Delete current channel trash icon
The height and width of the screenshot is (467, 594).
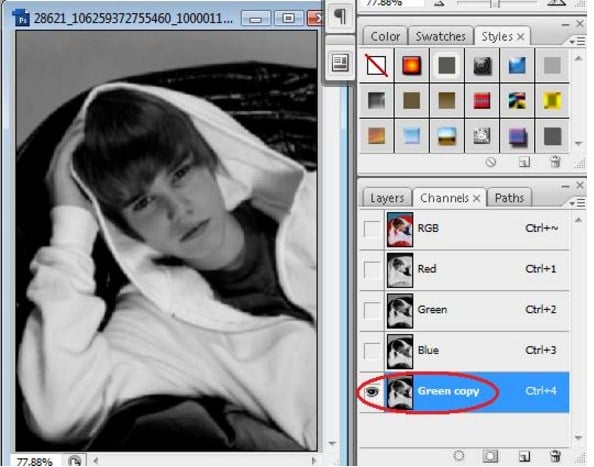555,456
